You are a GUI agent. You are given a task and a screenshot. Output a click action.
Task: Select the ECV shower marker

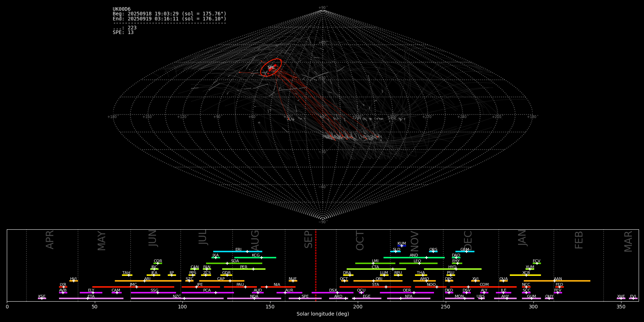pyautogui.click(x=537, y=263)
